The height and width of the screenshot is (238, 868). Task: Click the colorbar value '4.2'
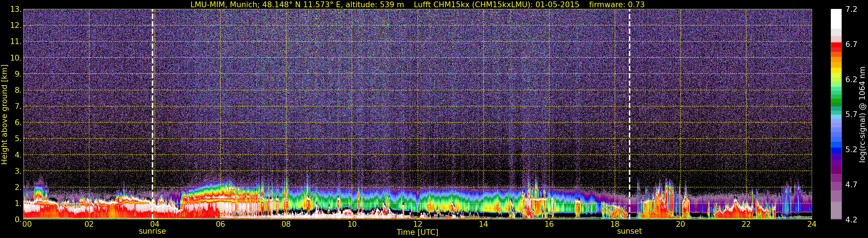point(851,220)
